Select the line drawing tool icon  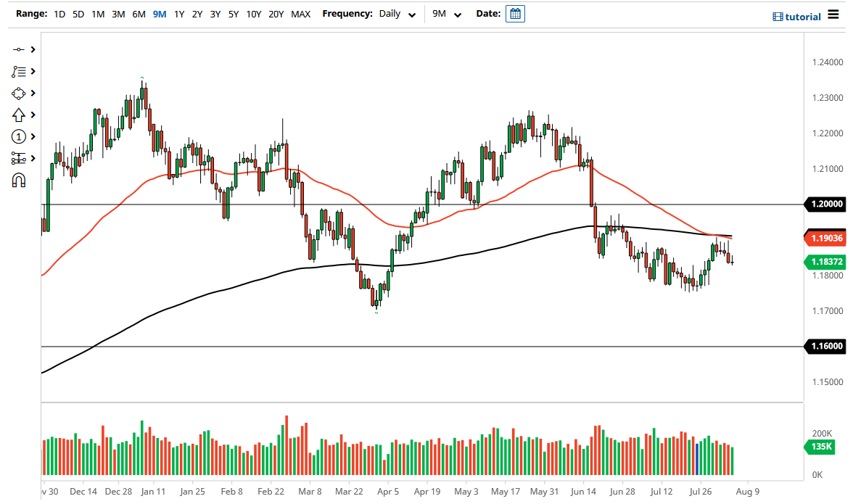pyautogui.click(x=19, y=49)
